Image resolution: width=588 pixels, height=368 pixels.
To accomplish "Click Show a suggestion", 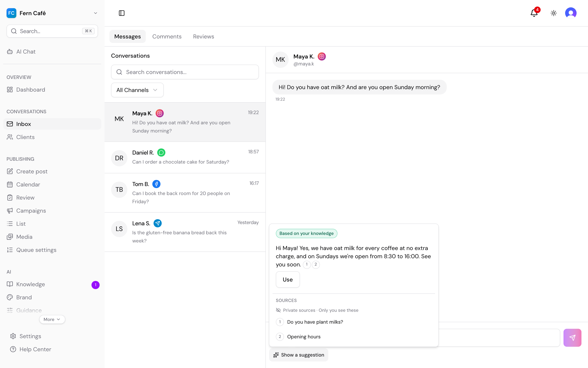I will coord(299,355).
